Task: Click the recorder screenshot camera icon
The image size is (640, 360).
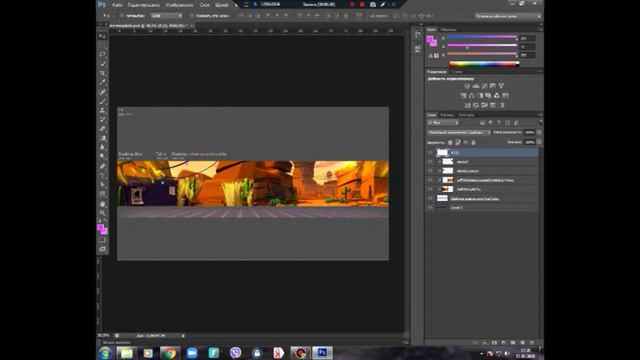Action: point(373,4)
